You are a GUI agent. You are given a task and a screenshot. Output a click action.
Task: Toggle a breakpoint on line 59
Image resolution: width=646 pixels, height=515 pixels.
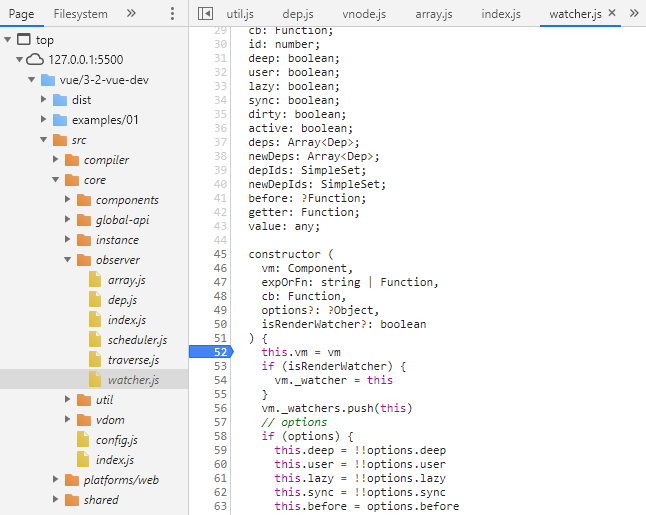(x=220, y=450)
